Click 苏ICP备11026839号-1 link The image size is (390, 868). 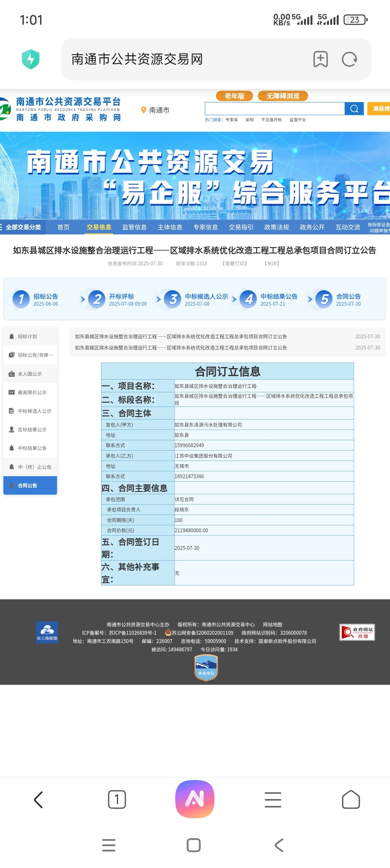tap(133, 633)
